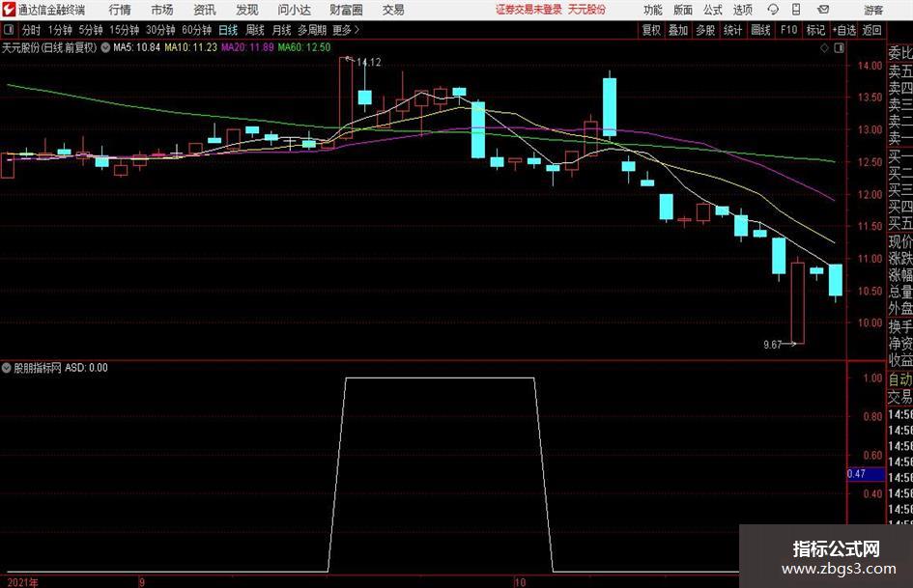This screenshot has height=588, width=913.
Task: Click the 14.12 high price marker
Action: pyautogui.click(x=368, y=63)
